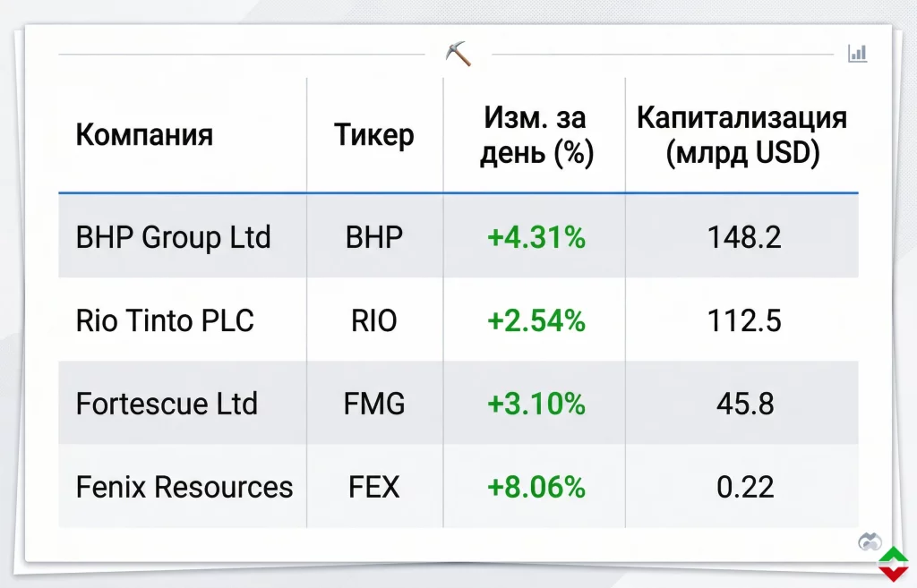Select the +4.31% daily change value
Viewport: 917px width, 588px height.
[x=536, y=237]
